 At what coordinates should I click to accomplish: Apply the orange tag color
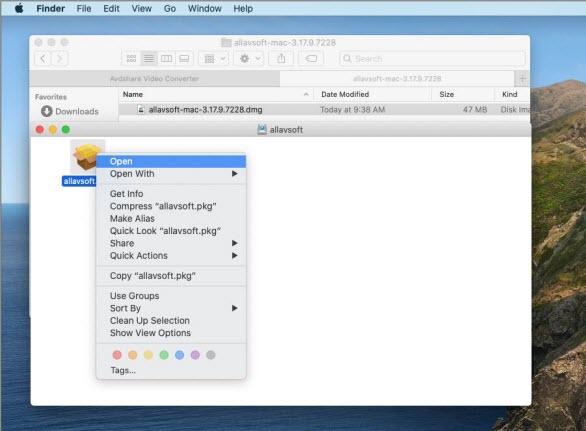tap(133, 355)
